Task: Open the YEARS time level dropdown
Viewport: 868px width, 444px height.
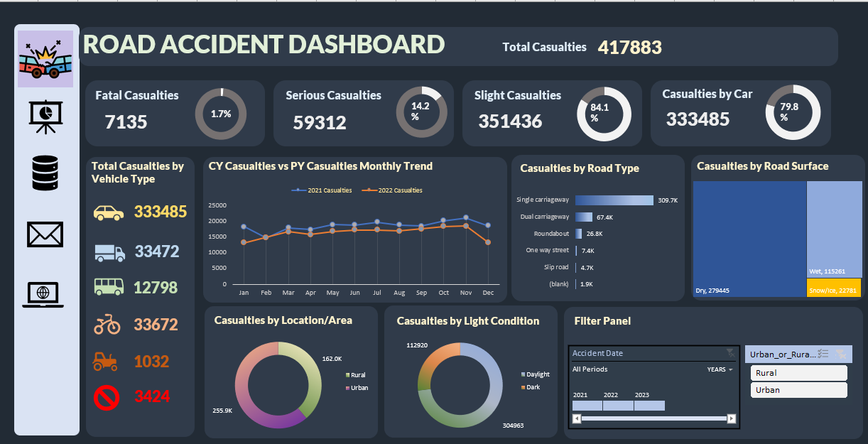Action: coord(720,369)
